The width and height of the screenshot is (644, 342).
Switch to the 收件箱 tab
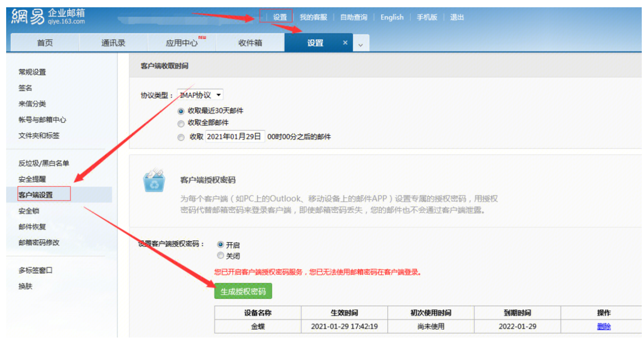250,43
